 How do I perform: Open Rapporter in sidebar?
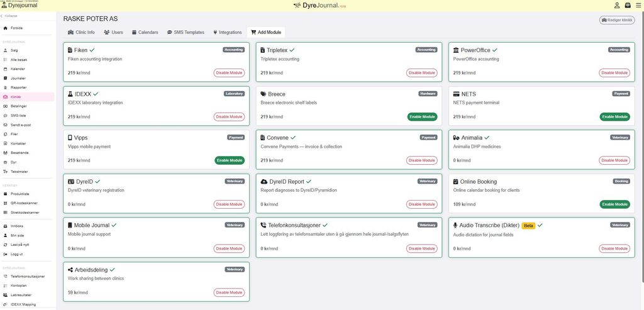pyautogui.click(x=28, y=87)
